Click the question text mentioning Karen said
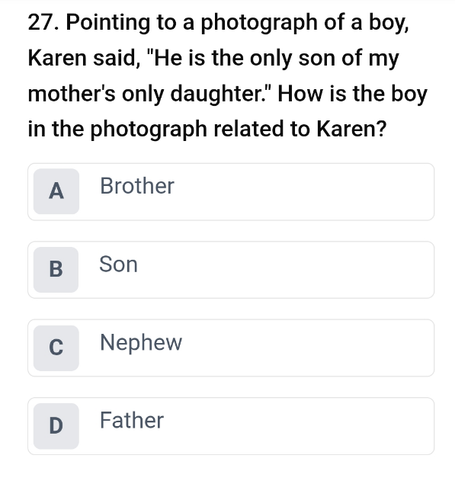 (x=84, y=58)
